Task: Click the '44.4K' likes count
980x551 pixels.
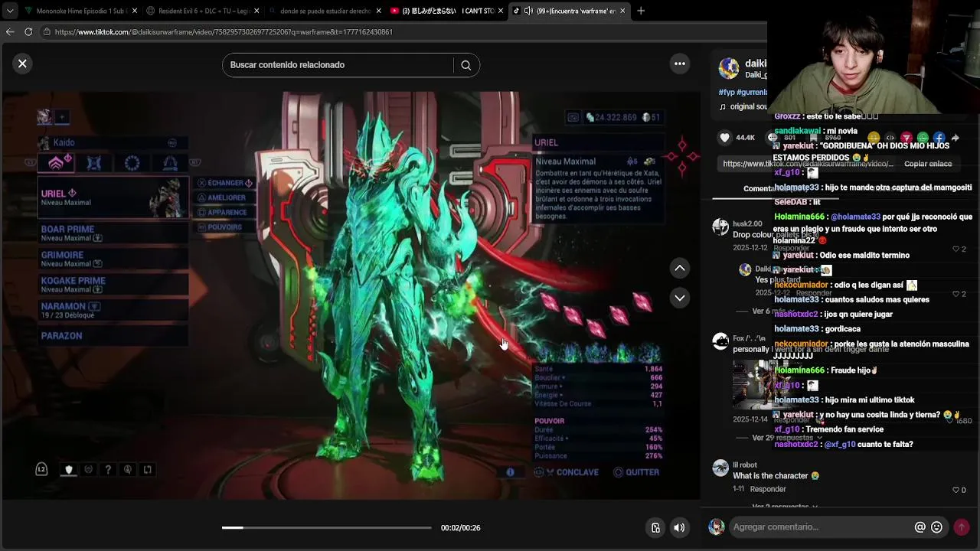Action: pyautogui.click(x=745, y=138)
